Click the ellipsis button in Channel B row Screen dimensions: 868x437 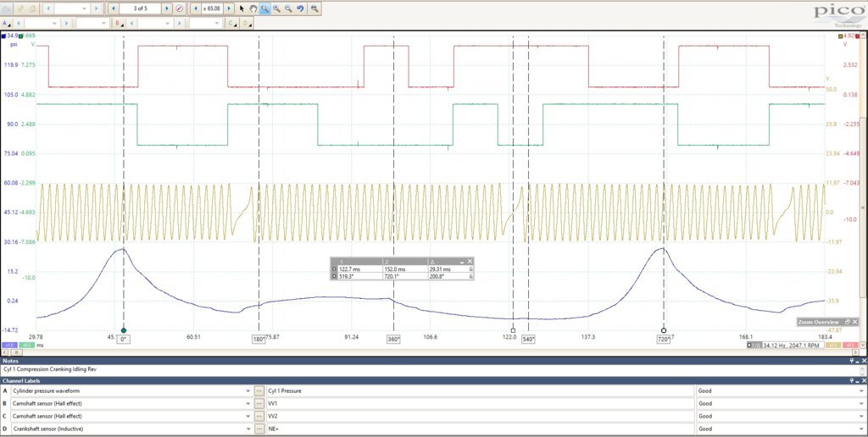click(x=259, y=403)
